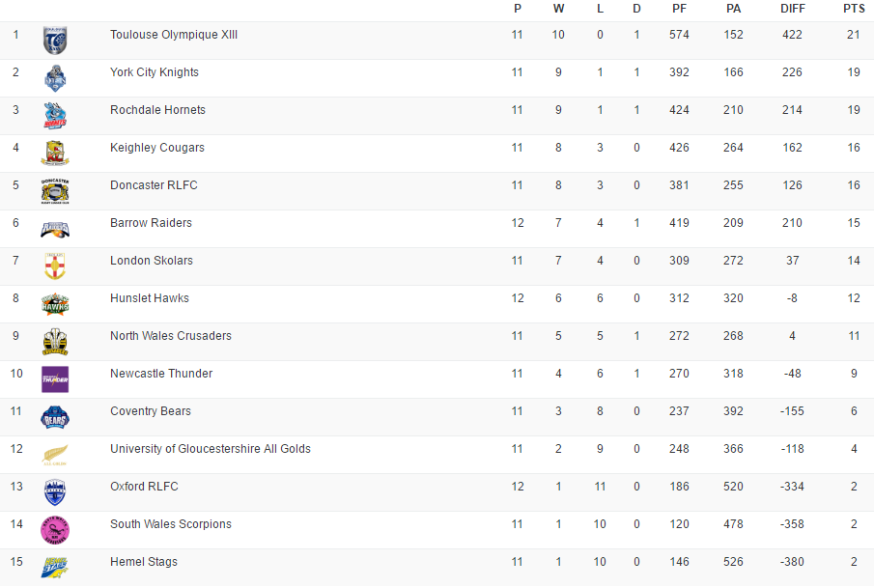Click the Toulouse Olympique XIII team logo

pos(55,41)
